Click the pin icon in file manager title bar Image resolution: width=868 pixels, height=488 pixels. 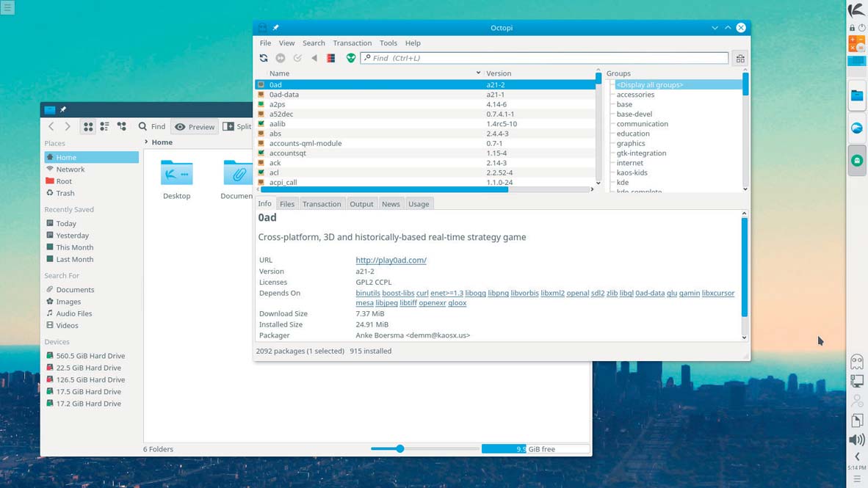63,109
